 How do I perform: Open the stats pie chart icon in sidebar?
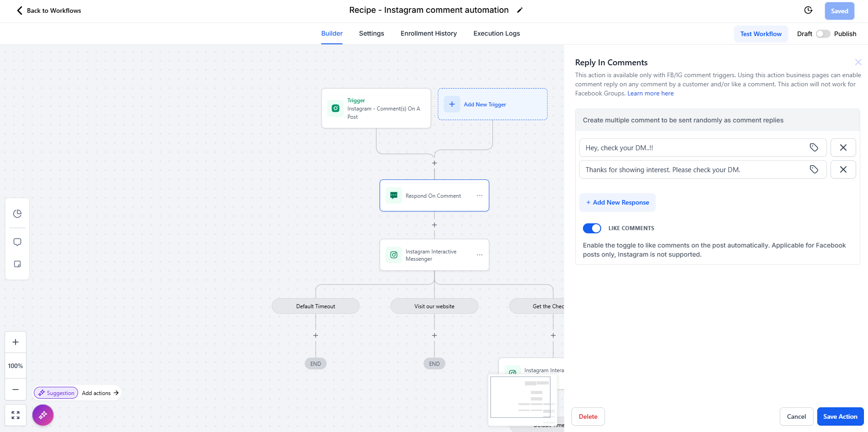[x=17, y=214]
